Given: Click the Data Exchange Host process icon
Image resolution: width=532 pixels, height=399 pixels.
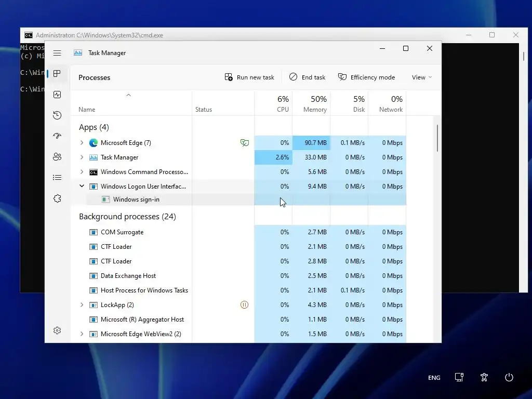Looking at the screenshot, I should click(94, 276).
